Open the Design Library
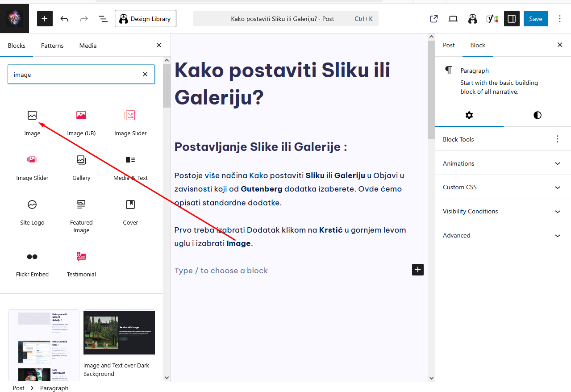 pyautogui.click(x=146, y=19)
